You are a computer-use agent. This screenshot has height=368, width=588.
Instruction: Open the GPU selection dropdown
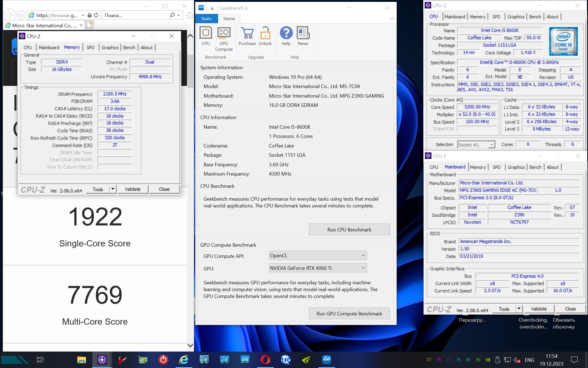(x=318, y=268)
